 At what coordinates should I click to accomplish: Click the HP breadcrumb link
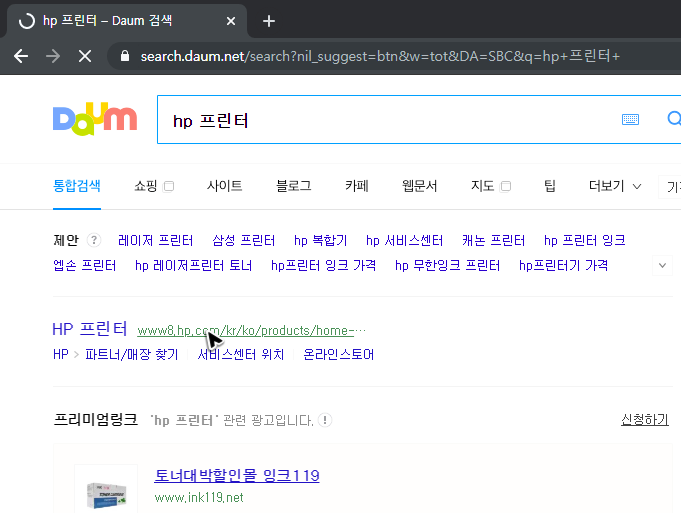point(61,354)
